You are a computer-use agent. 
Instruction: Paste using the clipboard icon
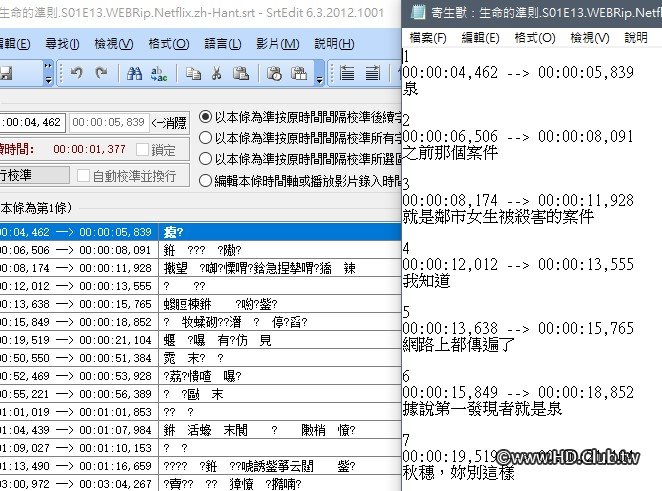pyautogui.click(x=241, y=73)
